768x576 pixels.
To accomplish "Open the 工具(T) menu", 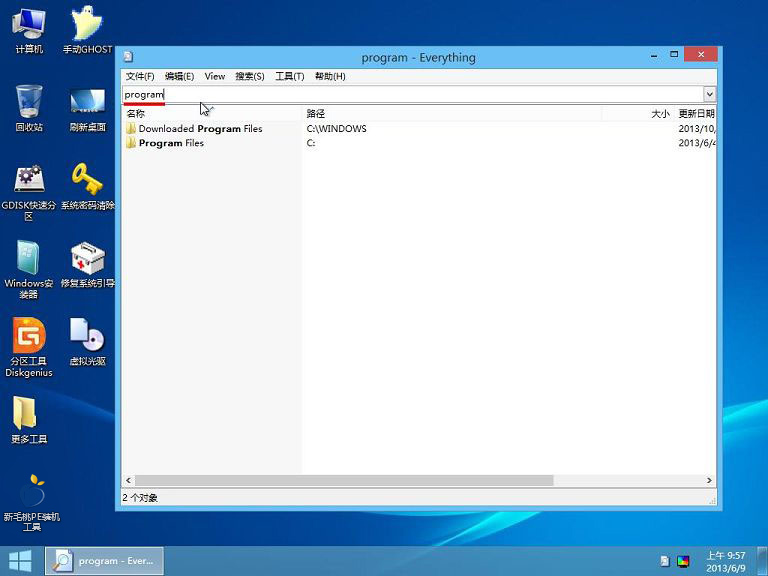I will tap(289, 76).
